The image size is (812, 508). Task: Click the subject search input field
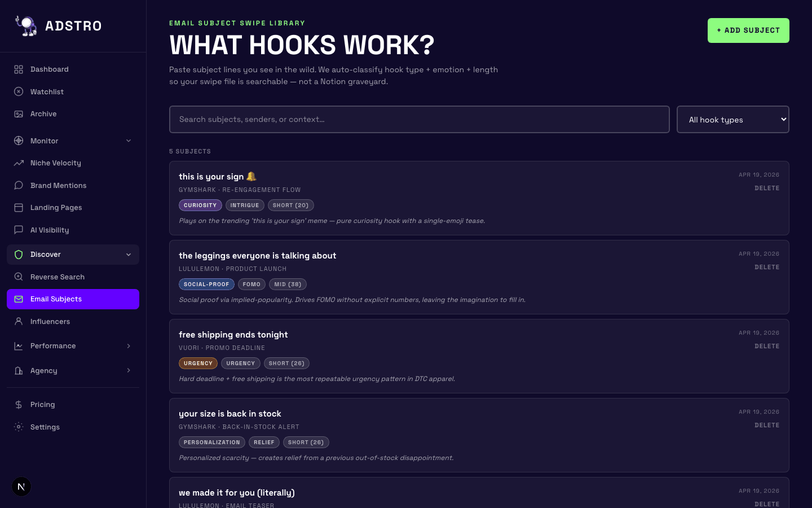420,119
